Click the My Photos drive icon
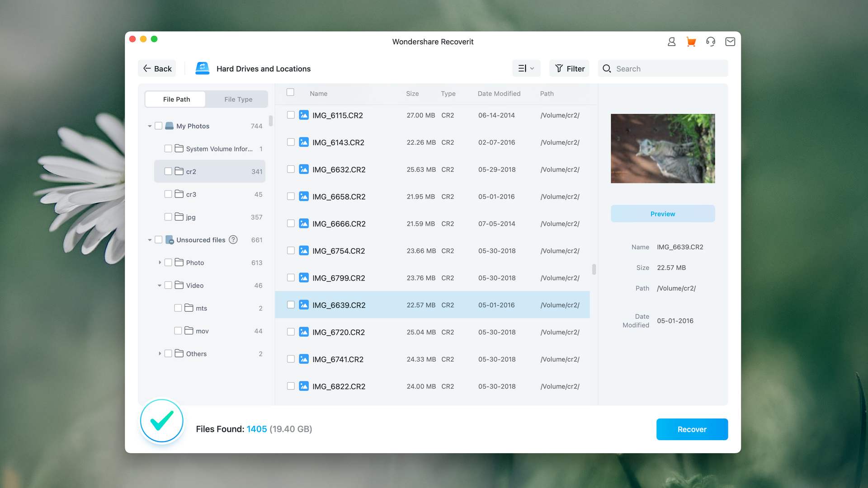 (x=169, y=126)
